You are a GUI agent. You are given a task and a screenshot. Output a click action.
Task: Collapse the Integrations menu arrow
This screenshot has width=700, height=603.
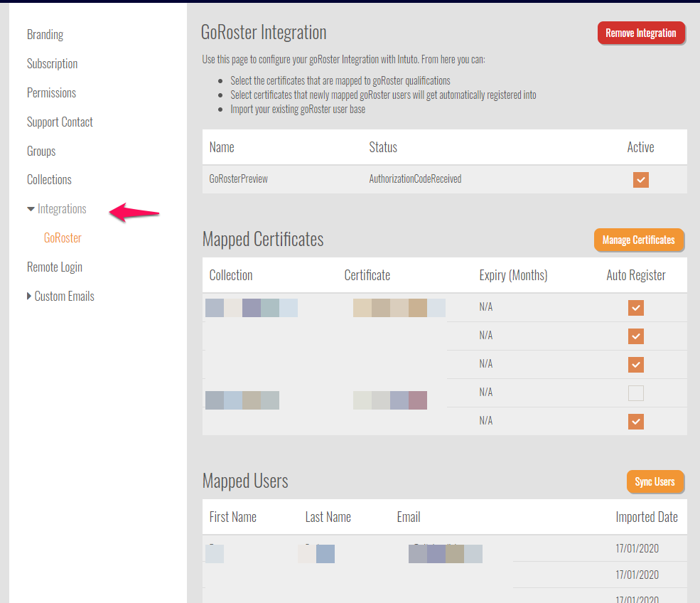(x=31, y=209)
